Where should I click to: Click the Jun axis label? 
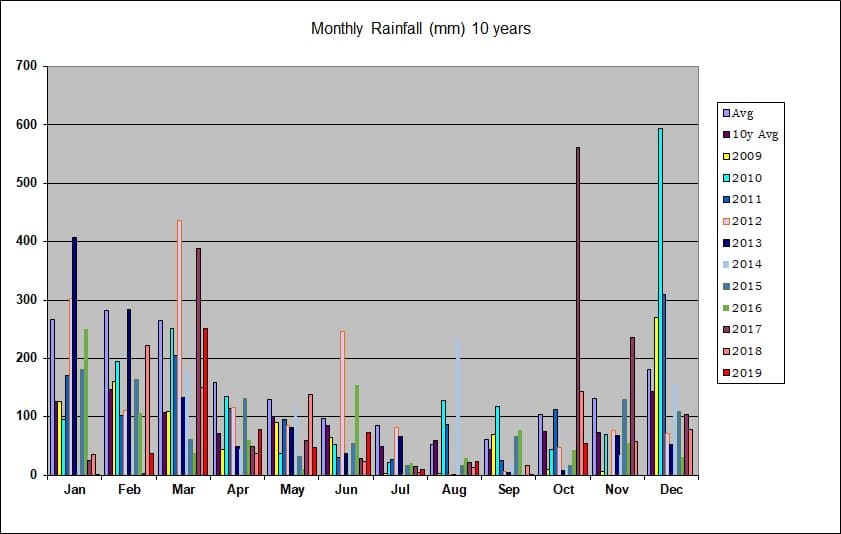pyautogui.click(x=346, y=490)
